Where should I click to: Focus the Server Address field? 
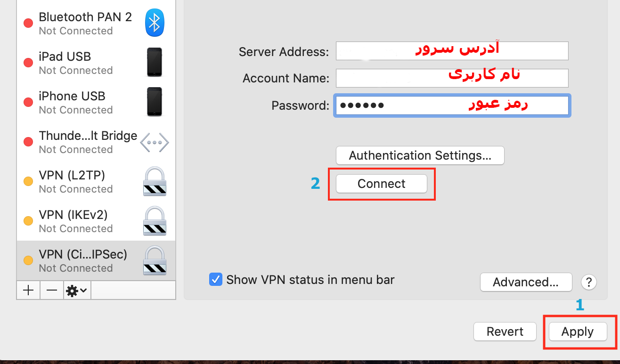pos(452,51)
